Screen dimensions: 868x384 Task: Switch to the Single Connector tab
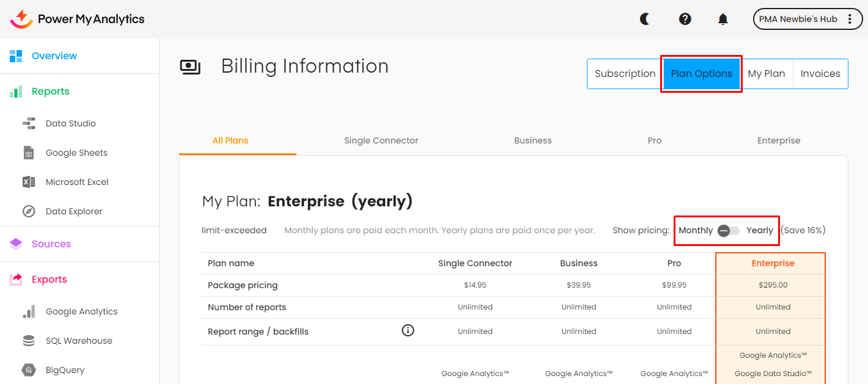click(x=381, y=140)
